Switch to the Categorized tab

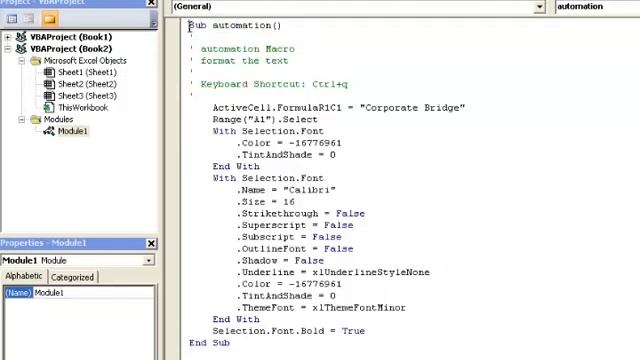(72, 278)
